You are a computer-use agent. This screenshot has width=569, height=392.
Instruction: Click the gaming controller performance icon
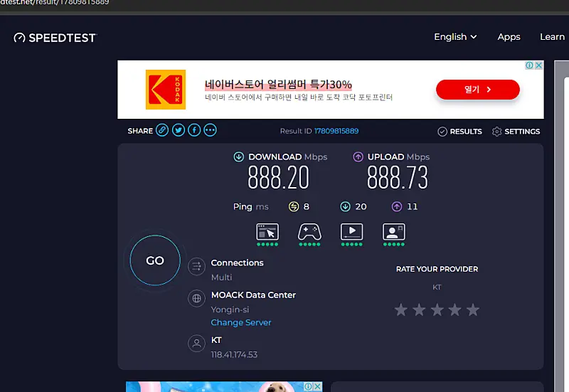(x=309, y=232)
